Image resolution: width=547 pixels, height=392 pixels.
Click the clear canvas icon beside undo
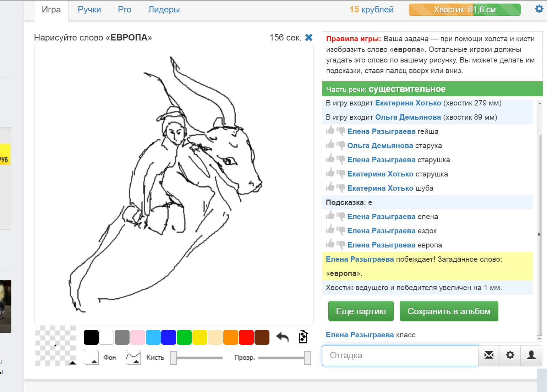tap(303, 337)
